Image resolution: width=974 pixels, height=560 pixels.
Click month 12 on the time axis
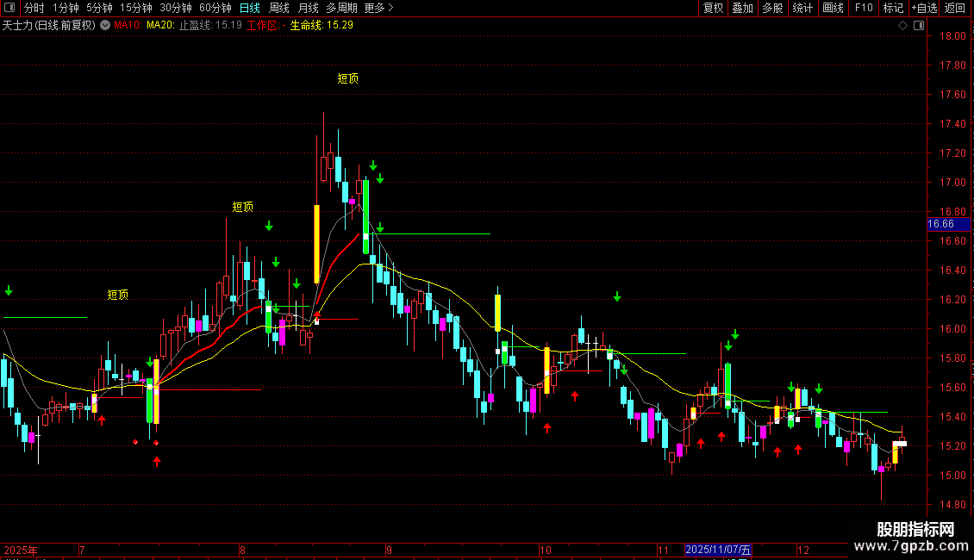[803, 550]
